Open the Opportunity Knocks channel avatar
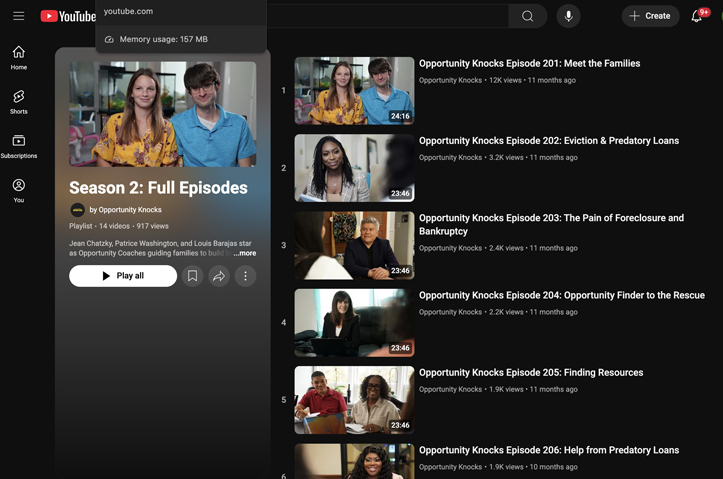Viewport: 723px width, 479px height. 77,210
